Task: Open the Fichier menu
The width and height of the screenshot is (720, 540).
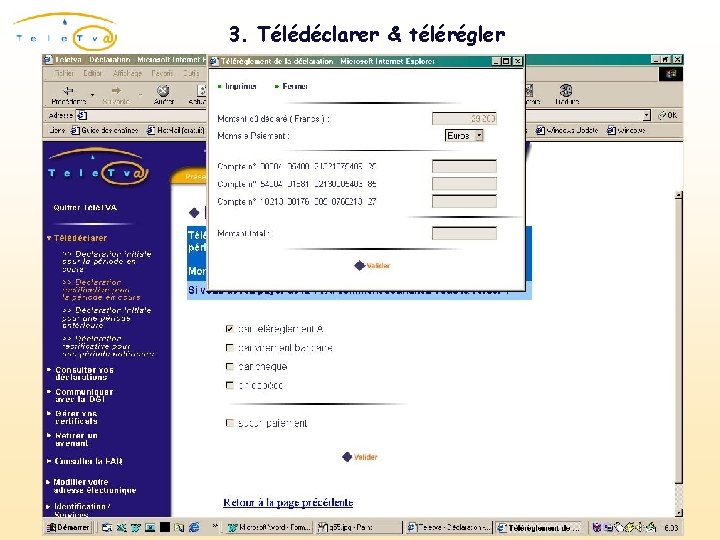Action: coord(64,73)
